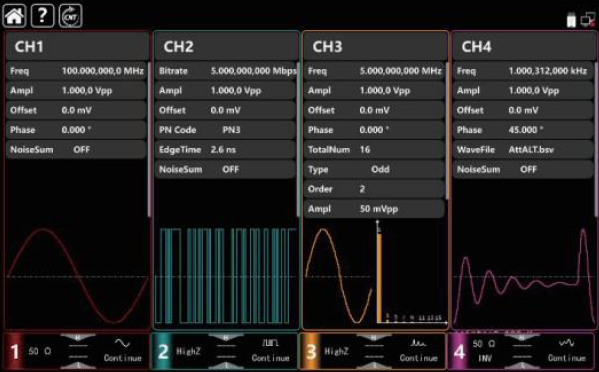Toggle channel 1 output with the red 1 button
Screen dimensions: 599x372
(14, 351)
